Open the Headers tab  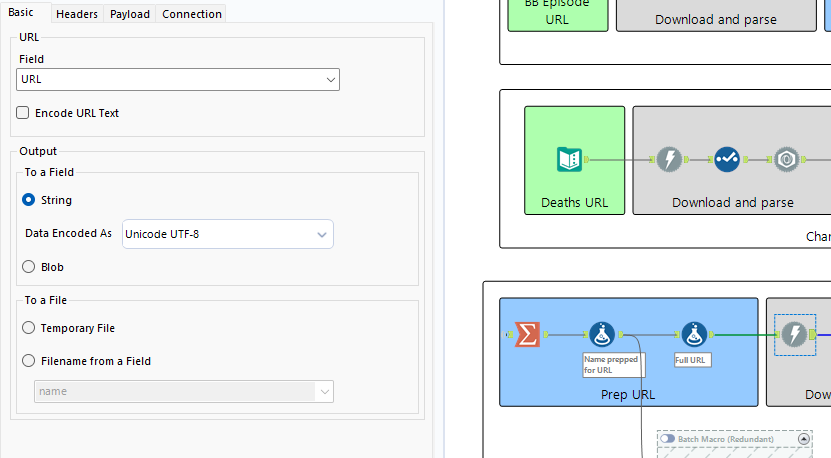(77, 14)
